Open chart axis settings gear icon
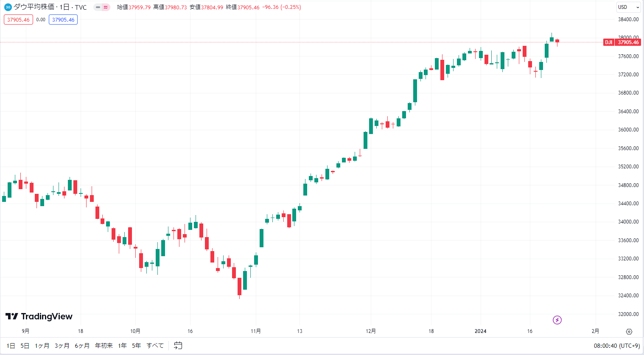 click(629, 331)
